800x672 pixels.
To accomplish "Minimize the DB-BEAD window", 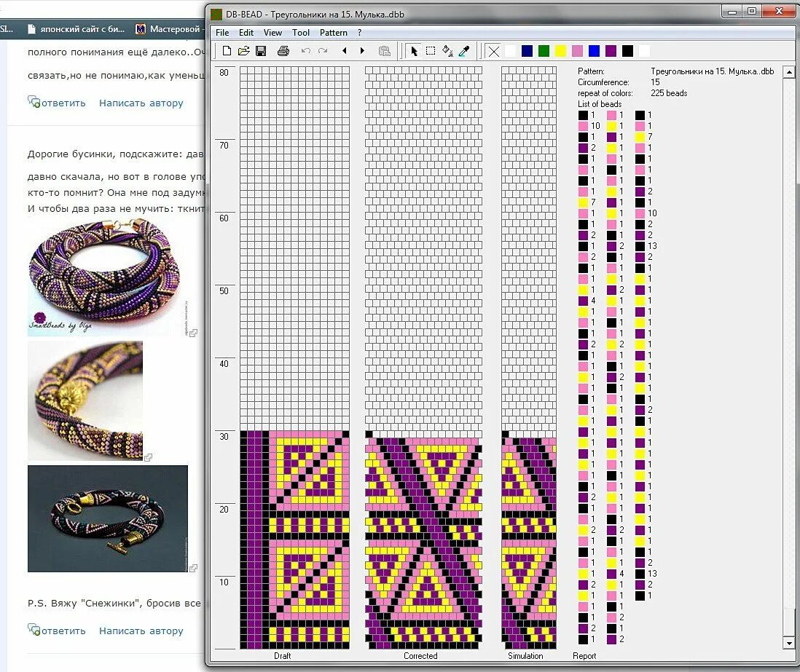I will click(x=733, y=11).
